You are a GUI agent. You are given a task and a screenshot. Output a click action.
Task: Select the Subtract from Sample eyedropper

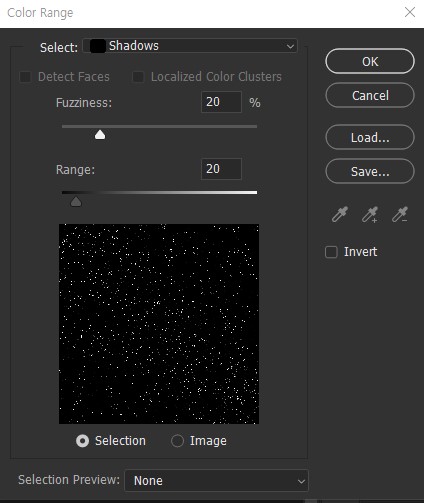(x=400, y=214)
